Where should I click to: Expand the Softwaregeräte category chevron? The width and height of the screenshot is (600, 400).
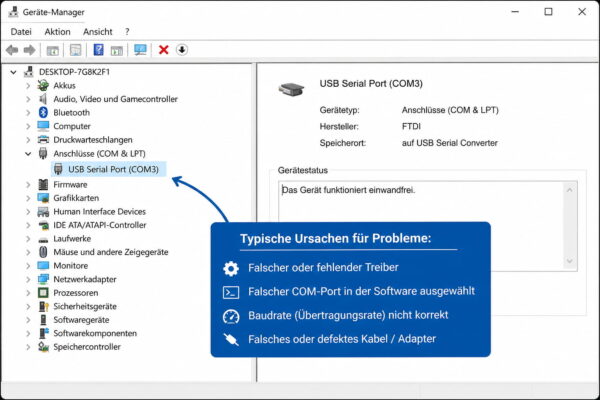(28, 320)
